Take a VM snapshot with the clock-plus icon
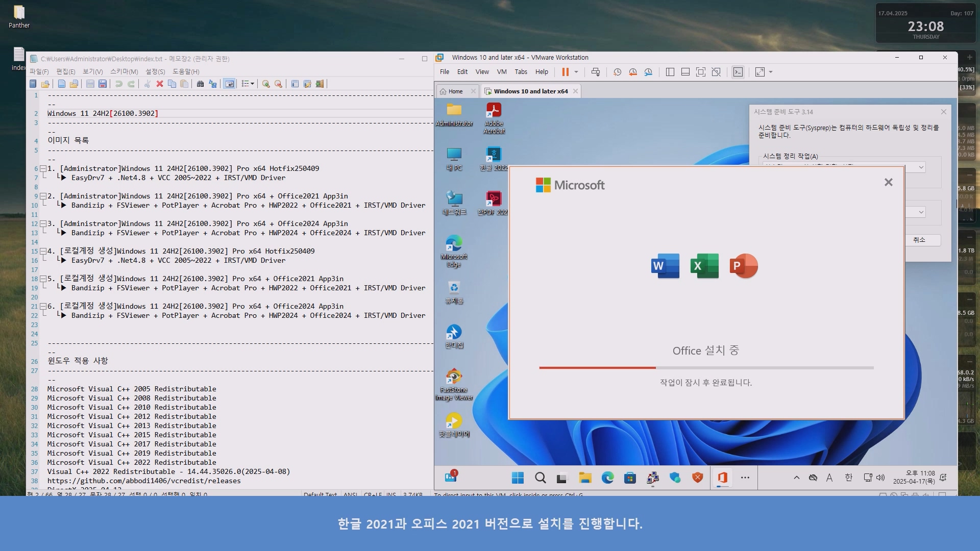Screen dimensions: 980x551 (x=617, y=72)
